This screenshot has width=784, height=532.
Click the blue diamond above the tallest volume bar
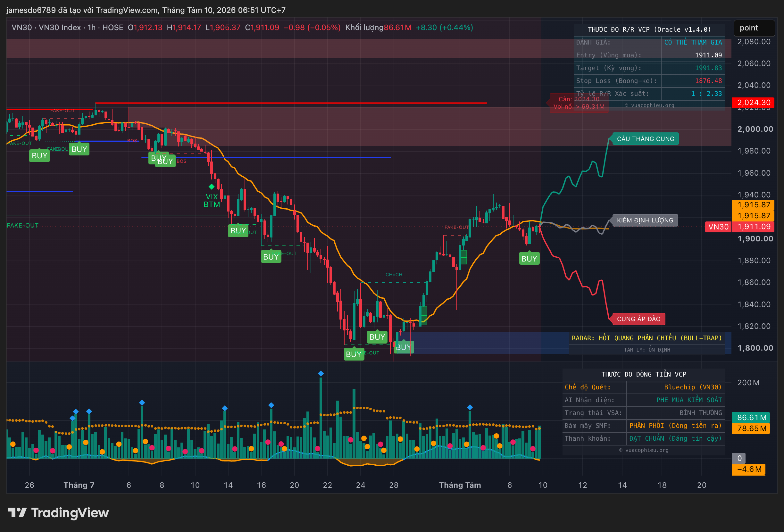click(321, 373)
